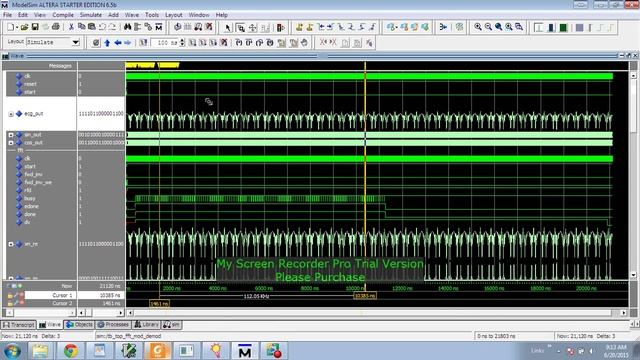Click the Zoom Full dark magnifier icon
This screenshot has height=360, width=640.
pos(499,27)
